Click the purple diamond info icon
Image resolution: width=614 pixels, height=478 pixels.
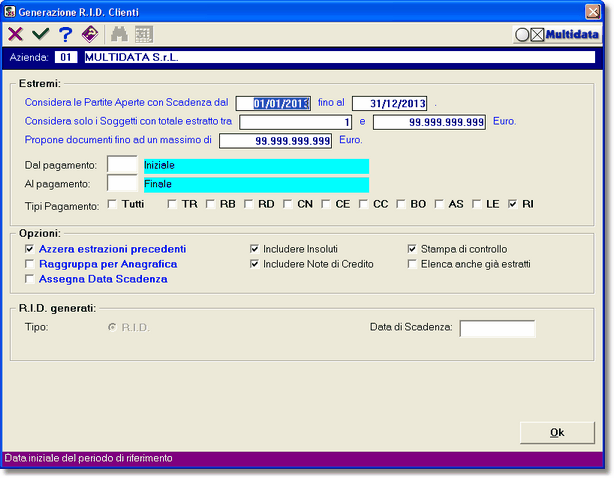coord(90,34)
